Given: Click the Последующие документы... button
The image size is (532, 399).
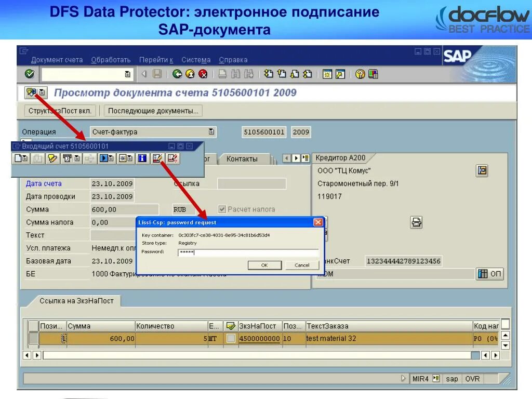Looking at the screenshot, I should [x=153, y=111].
